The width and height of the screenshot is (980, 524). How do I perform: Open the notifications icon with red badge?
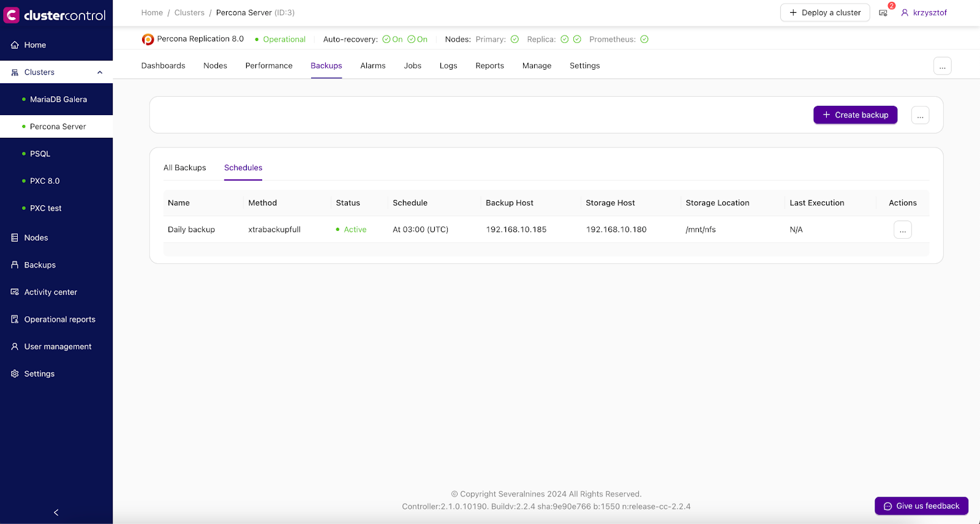883,13
